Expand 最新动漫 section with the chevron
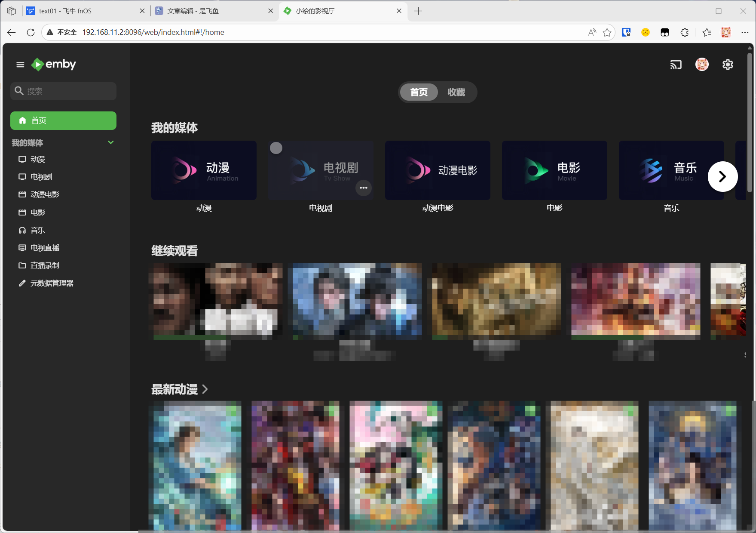Viewport: 756px width, 533px height. coord(205,389)
